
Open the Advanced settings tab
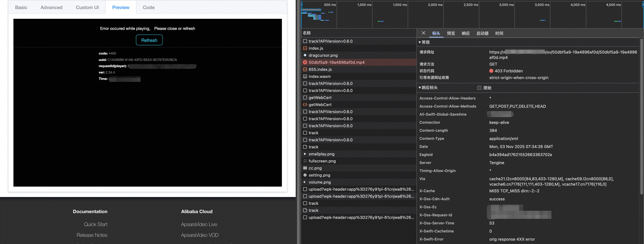pyautogui.click(x=52, y=7)
